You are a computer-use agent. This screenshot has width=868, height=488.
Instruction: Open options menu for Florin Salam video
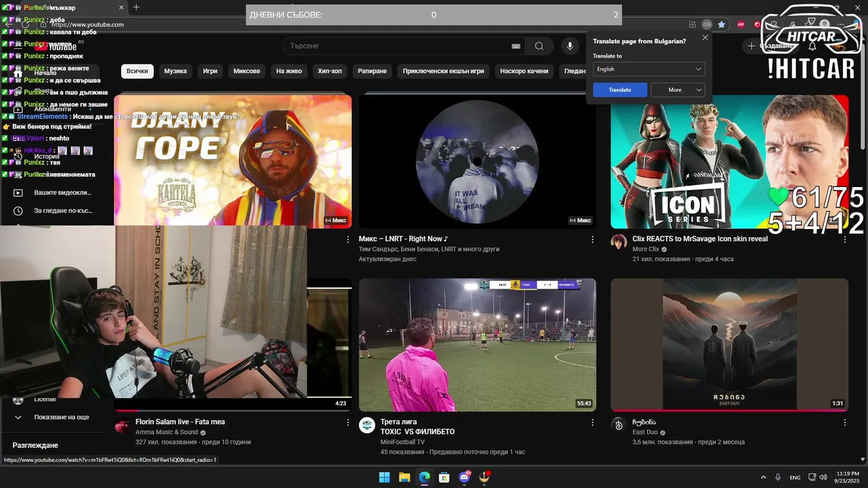coord(348,422)
